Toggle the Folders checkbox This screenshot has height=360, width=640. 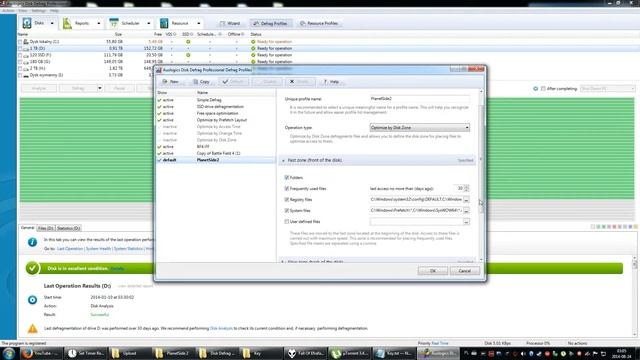pyautogui.click(x=287, y=178)
